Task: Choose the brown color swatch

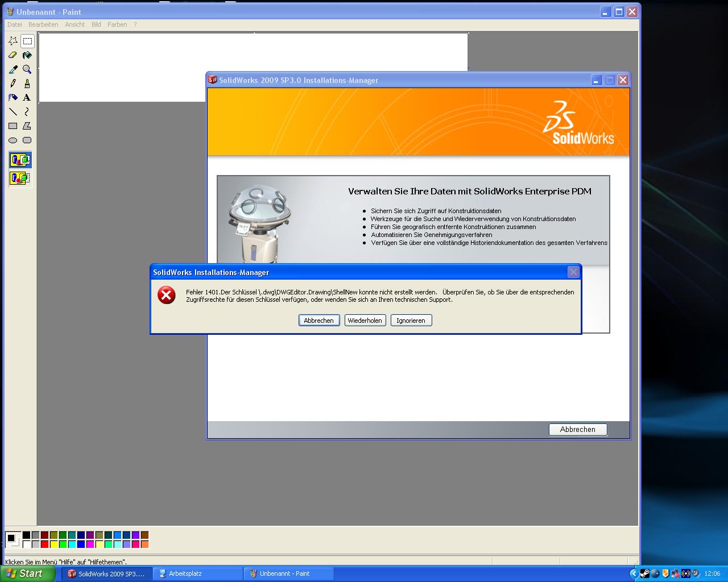Action: click(x=144, y=535)
